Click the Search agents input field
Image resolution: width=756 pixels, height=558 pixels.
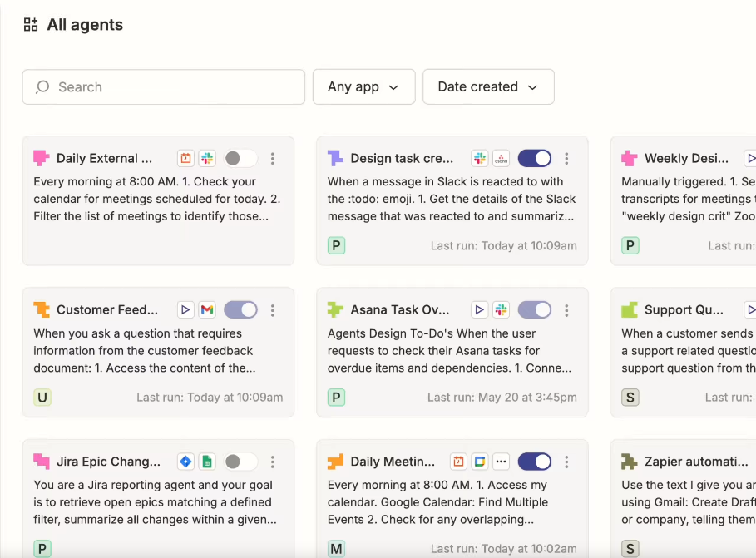pos(164,86)
